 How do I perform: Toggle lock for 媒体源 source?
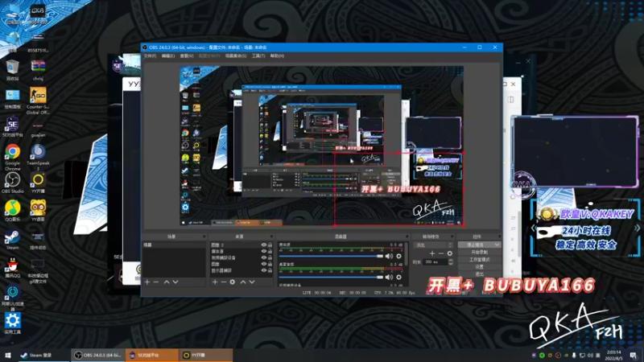coord(270,251)
